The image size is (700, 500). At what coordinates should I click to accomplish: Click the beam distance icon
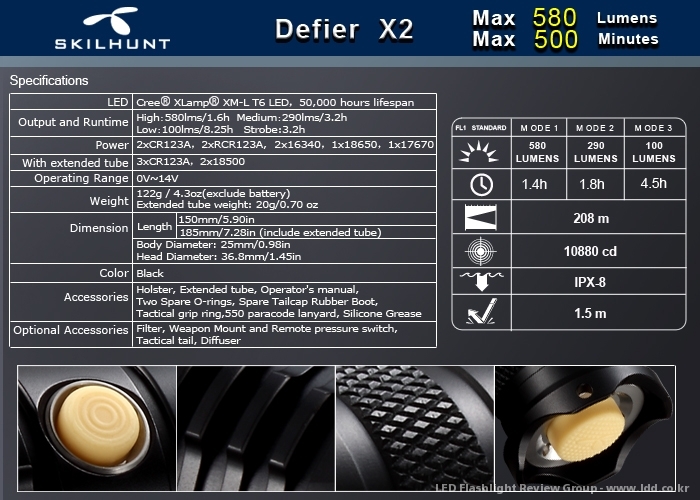(x=480, y=217)
